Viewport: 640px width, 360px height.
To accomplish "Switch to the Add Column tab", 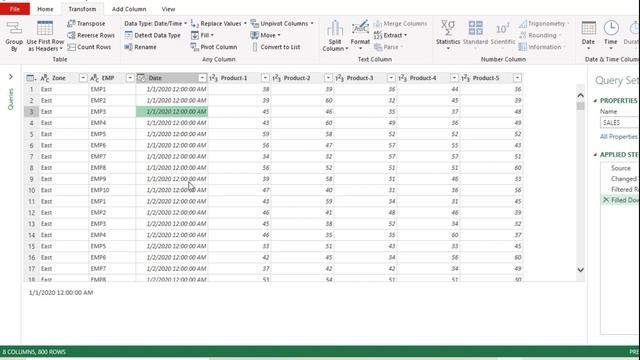I will pos(129,9).
